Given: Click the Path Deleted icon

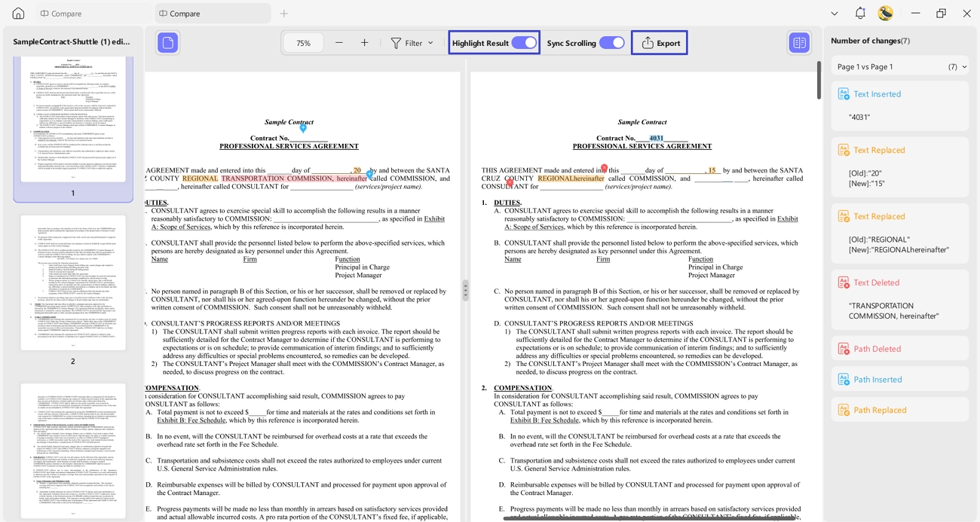Looking at the screenshot, I should pyautogui.click(x=844, y=349).
